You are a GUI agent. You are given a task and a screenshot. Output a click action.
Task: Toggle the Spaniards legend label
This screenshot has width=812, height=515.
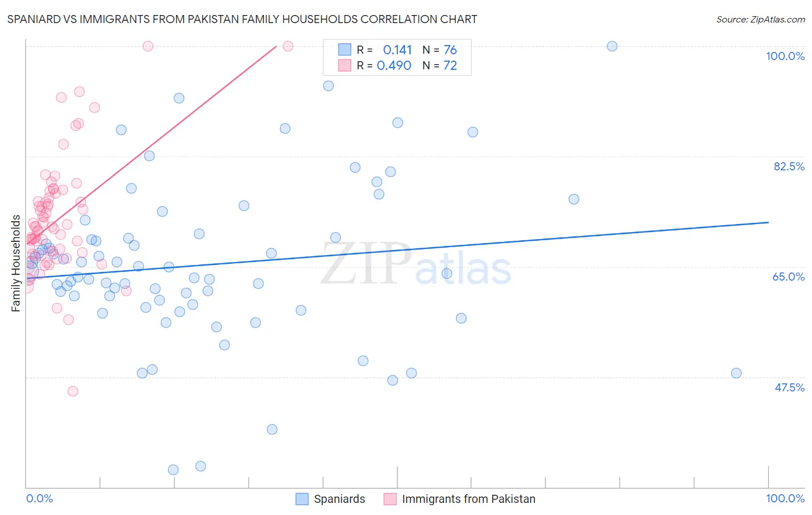[x=340, y=499]
